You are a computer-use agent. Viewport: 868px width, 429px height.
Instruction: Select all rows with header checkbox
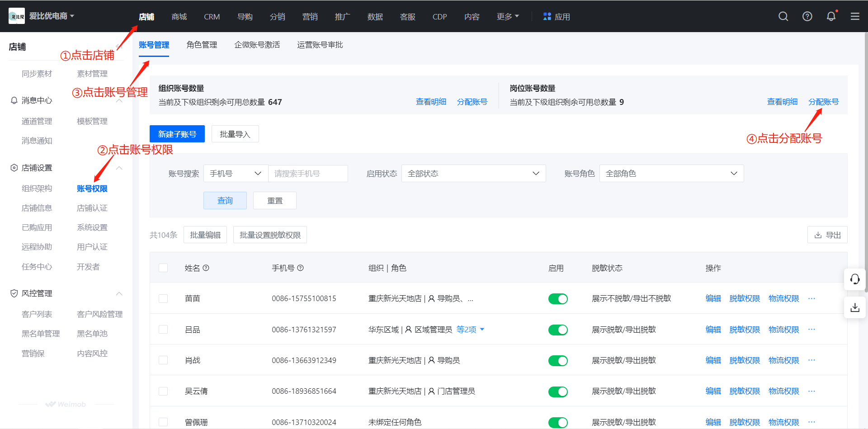pyautogui.click(x=163, y=268)
